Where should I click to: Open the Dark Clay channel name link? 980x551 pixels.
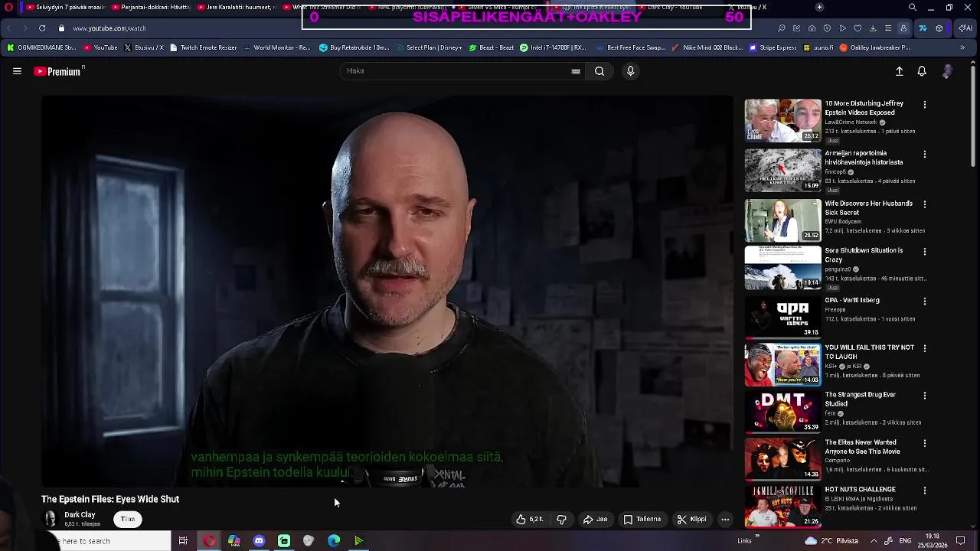click(80, 515)
